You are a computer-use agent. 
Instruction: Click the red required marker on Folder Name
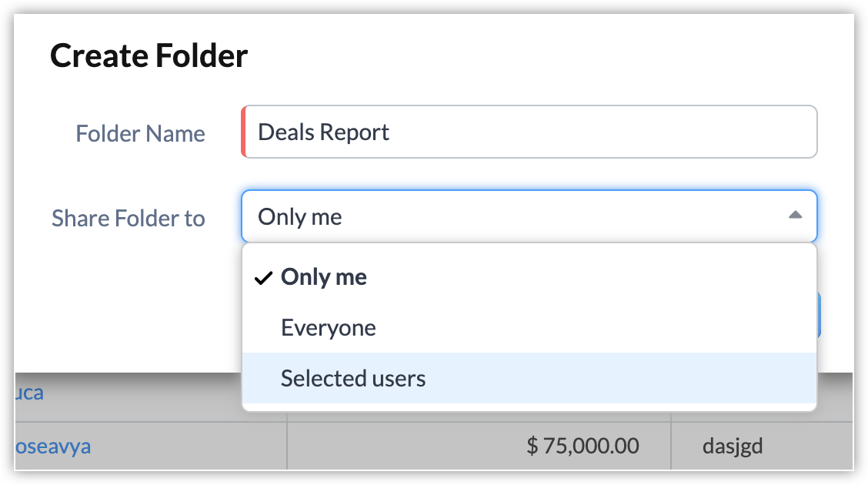(x=244, y=132)
